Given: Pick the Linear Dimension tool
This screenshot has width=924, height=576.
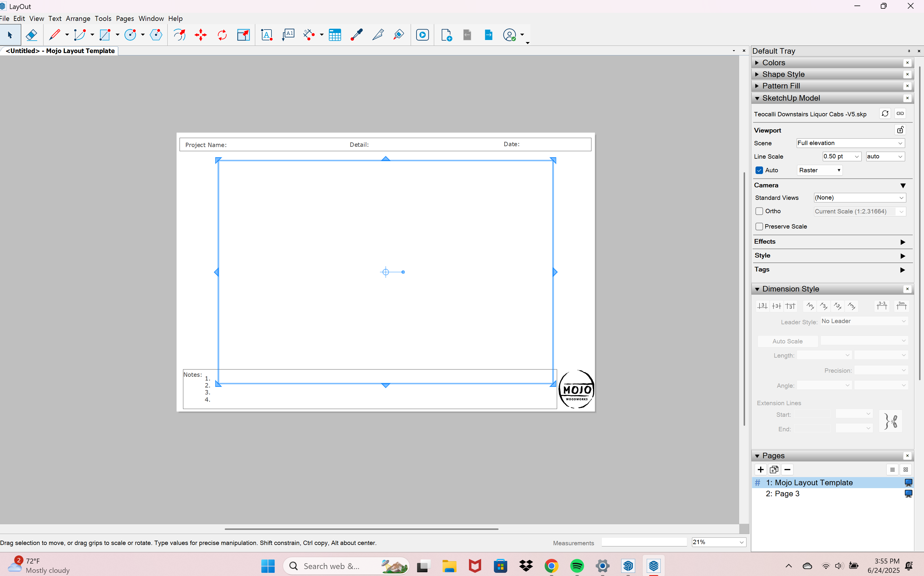Looking at the screenshot, I should (x=309, y=35).
